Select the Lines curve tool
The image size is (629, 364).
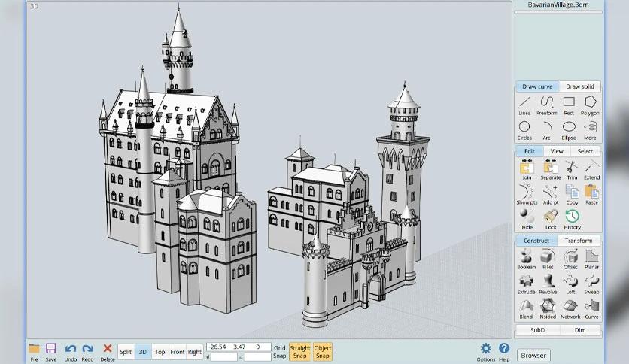524,106
